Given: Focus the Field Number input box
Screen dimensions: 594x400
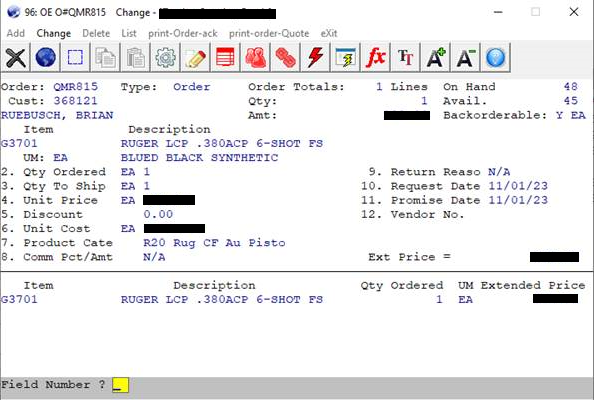Looking at the screenshot, I should [120, 385].
